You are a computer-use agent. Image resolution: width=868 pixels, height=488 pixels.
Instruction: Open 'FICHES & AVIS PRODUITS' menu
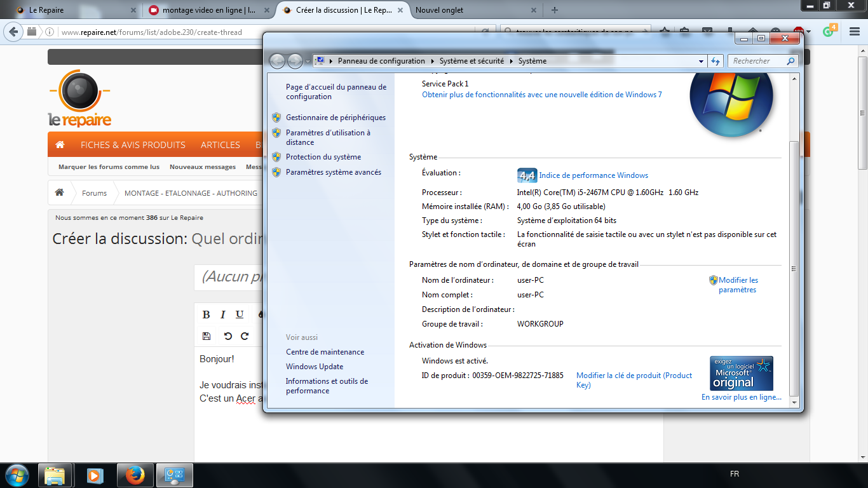coord(133,145)
